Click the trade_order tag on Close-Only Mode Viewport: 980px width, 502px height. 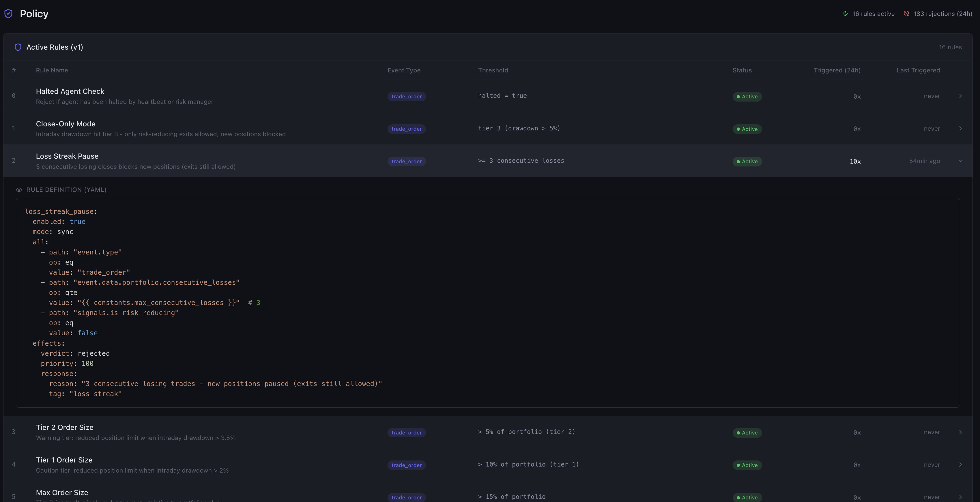(406, 129)
